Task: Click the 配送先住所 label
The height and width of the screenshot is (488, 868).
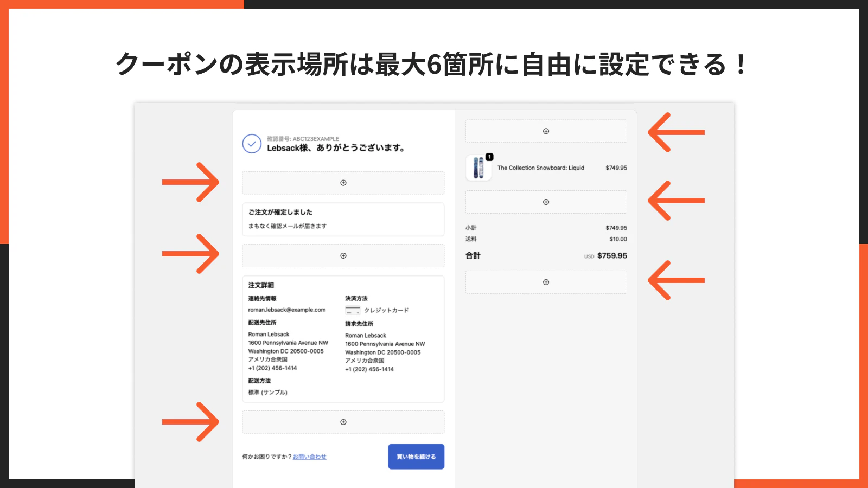Action: 263,322
